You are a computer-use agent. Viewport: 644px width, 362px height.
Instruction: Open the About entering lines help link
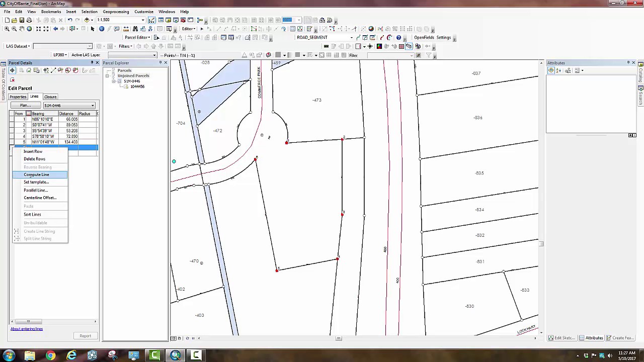27,328
